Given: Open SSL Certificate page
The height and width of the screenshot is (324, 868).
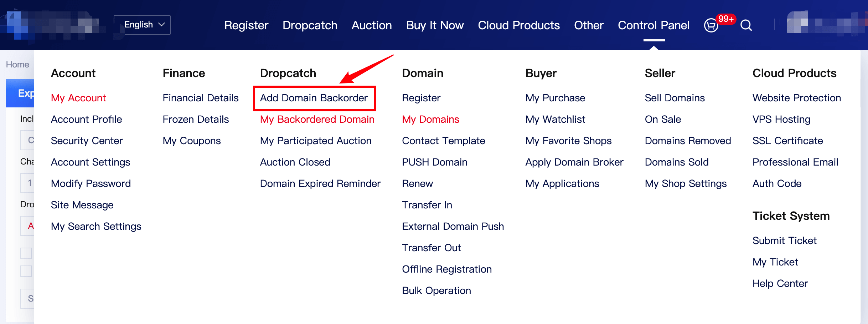Looking at the screenshot, I should [x=787, y=141].
